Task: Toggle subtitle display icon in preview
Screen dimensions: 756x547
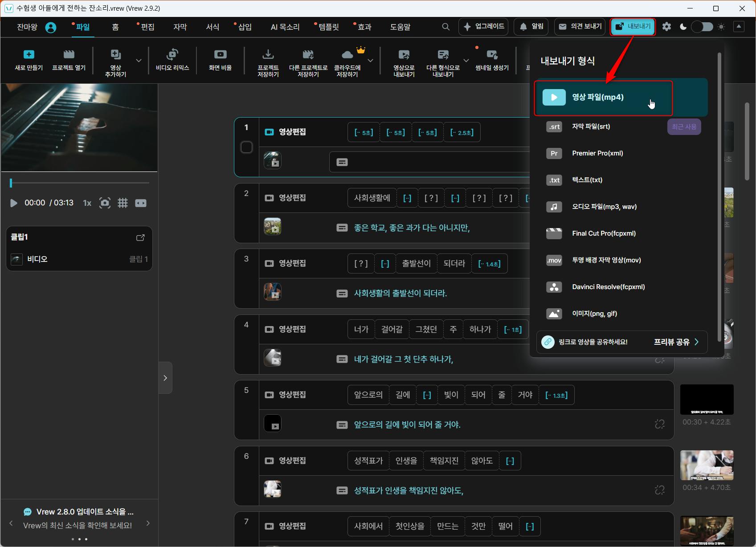Action: coord(141,203)
